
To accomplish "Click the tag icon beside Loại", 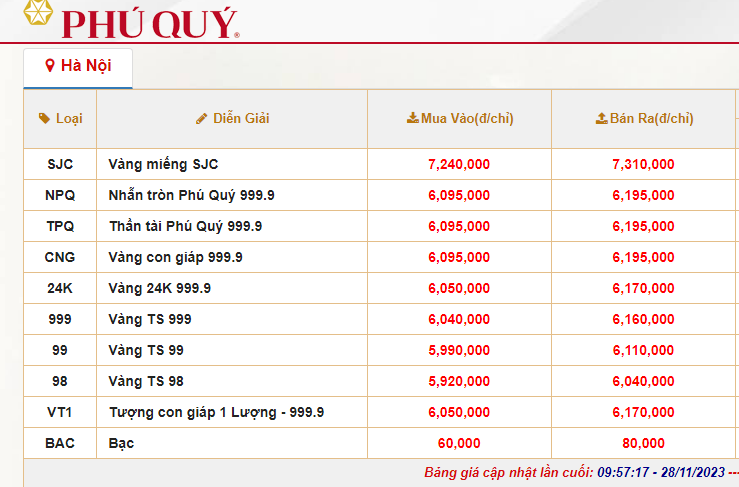I will click(44, 118).
